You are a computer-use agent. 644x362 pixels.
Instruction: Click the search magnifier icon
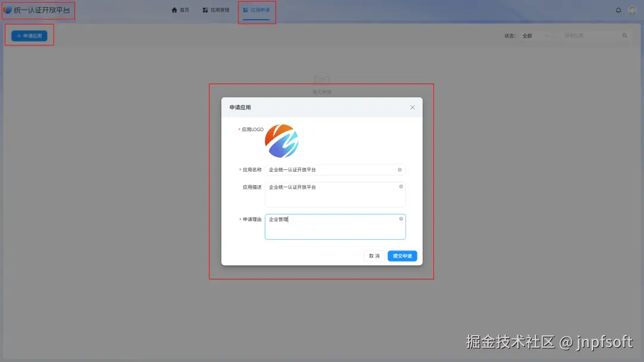click(x=625, y=36)
